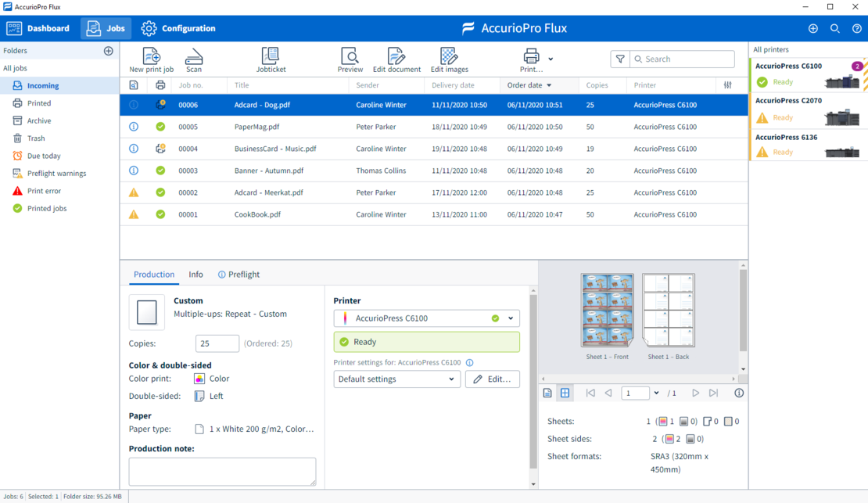Viewport: 868px width, 503px height.
Task: Select the Preflight tab
Action: point(239,275)
